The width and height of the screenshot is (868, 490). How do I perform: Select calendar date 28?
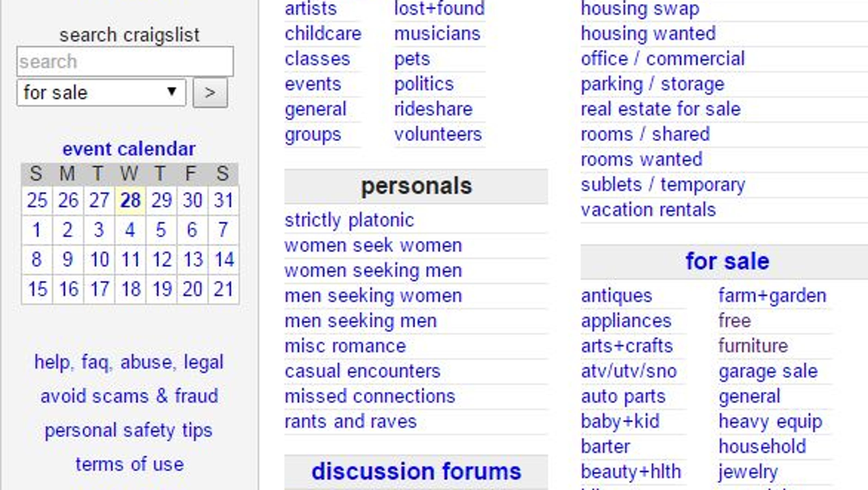click(130, 201)
